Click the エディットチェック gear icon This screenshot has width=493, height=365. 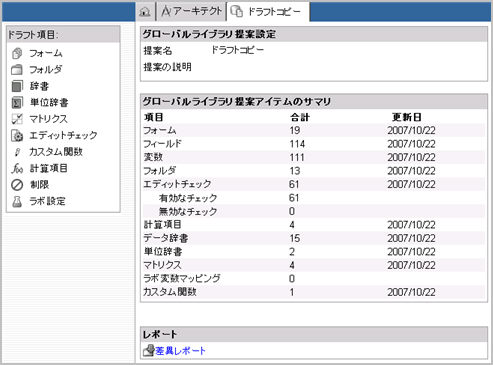(17, 135)
